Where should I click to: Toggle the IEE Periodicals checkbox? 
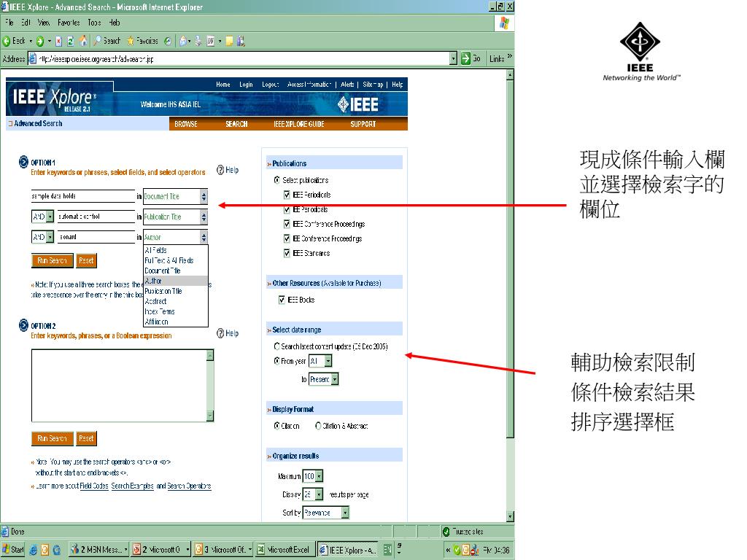pos(287,209)
